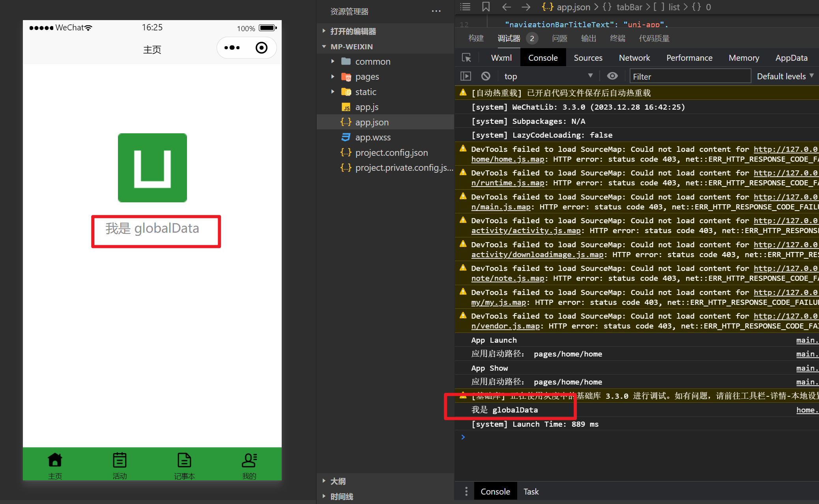
Task: Open the n/main.js.map link
Action: click(x=501, y=207)
